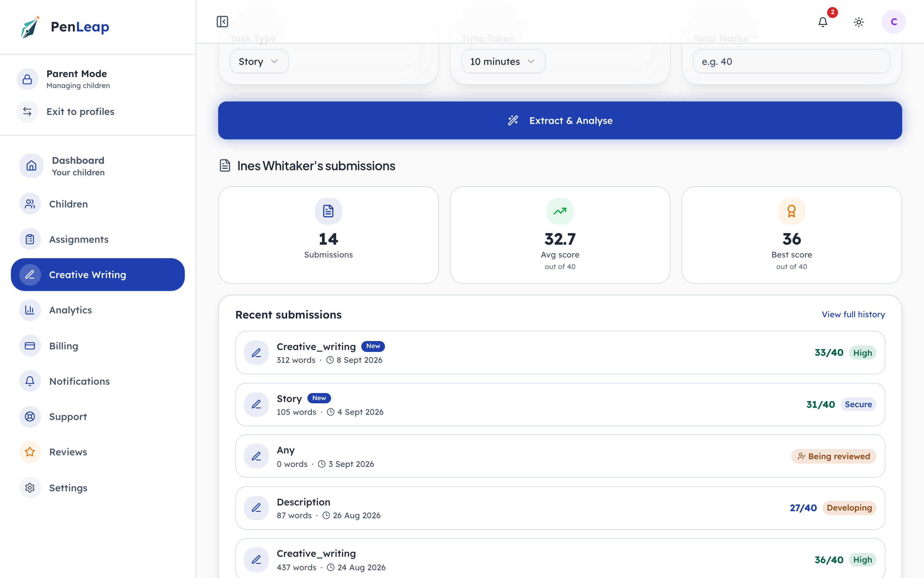The height and width of the screenshot is (578, 924).
Task: Click the Secure badge on 31/40 submission
Action: click(x=858, y=405)
